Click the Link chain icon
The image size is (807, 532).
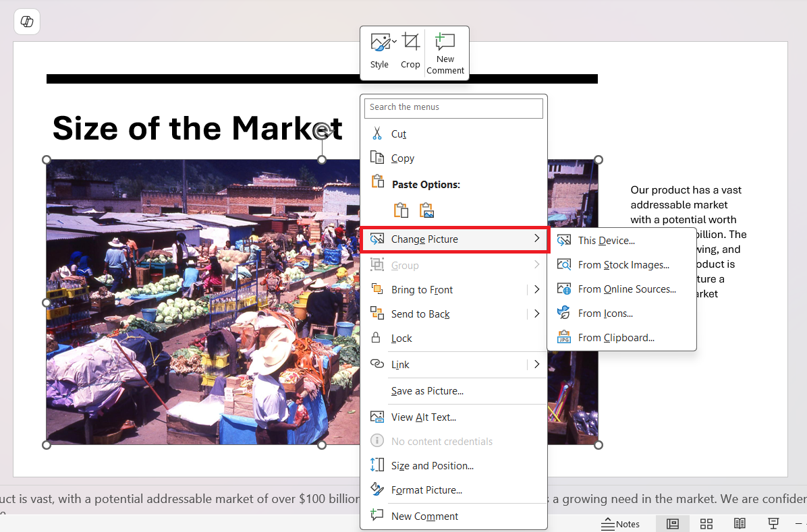(x=377, y=363)
